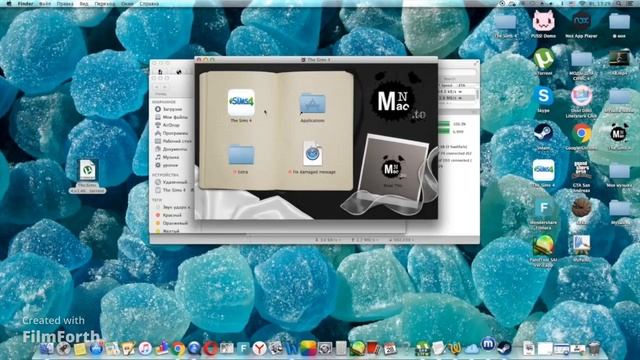
Task: Open the Переход menu
Action: [105, 4]
